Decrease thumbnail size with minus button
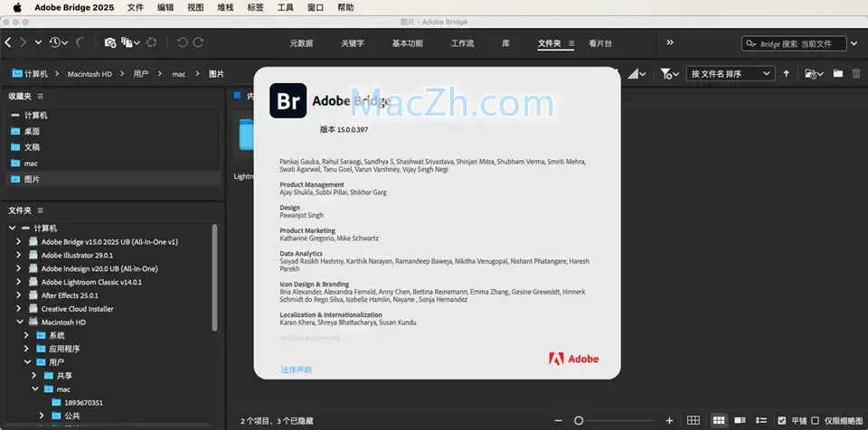This screenshot has height=430, width=868. tap(558, 421)
